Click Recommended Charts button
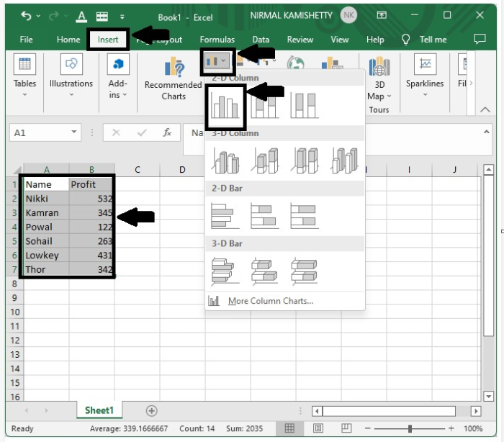Image resolution: width=504 pixels, height=442 pixels. pos(174,78)
